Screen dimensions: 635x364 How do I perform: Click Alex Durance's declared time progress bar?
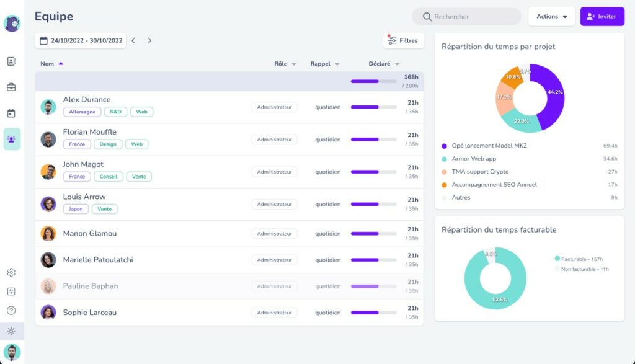click(373, 107)
